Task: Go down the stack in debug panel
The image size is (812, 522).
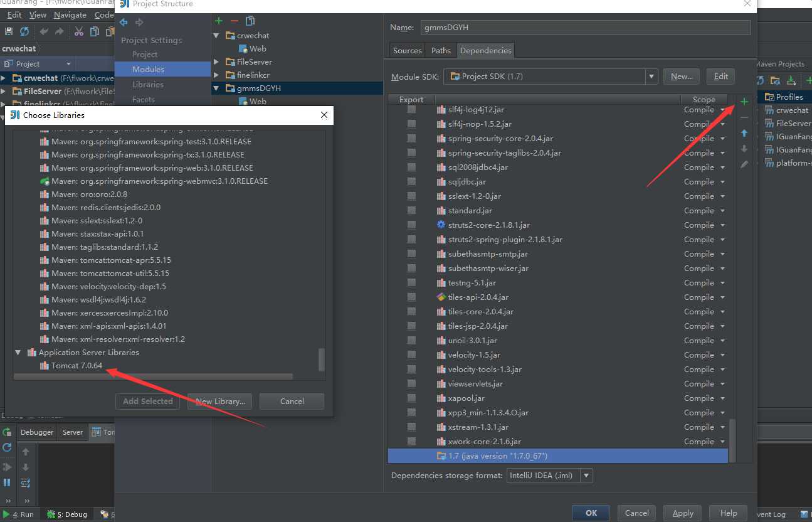Action: [x=26, y=467]
